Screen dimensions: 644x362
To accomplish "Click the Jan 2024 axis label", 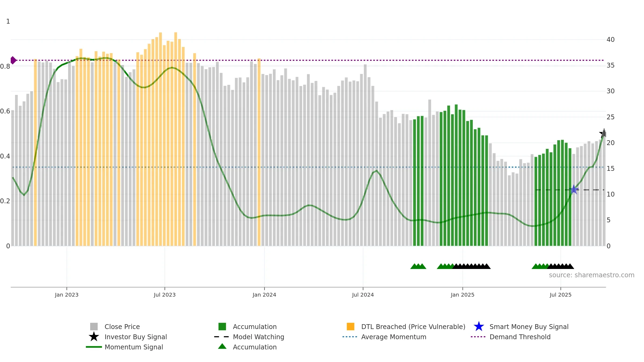I will (264, 295).
